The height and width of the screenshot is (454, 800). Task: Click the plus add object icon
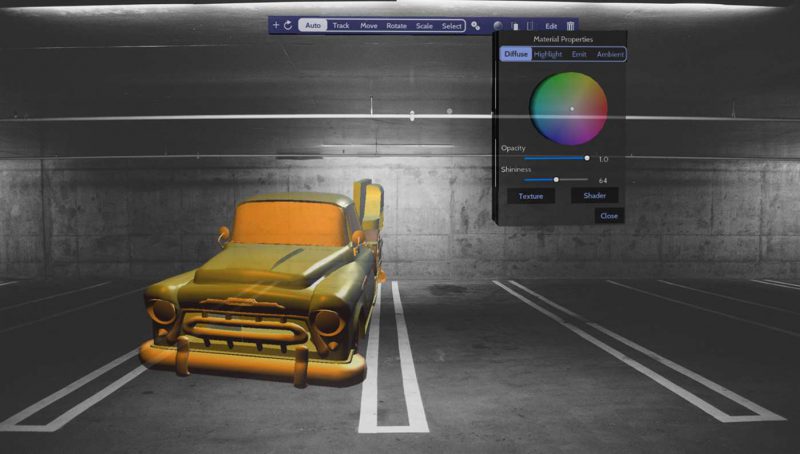(x=276, y=25)
